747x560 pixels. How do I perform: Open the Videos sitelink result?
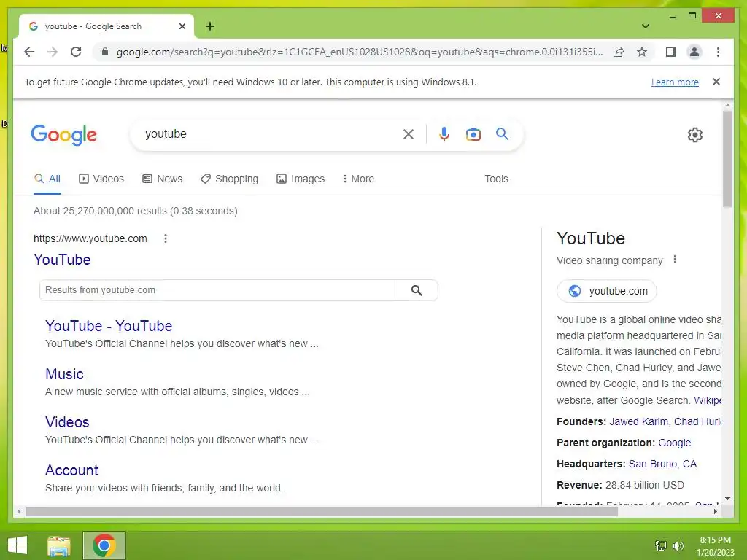pos(67,422)
